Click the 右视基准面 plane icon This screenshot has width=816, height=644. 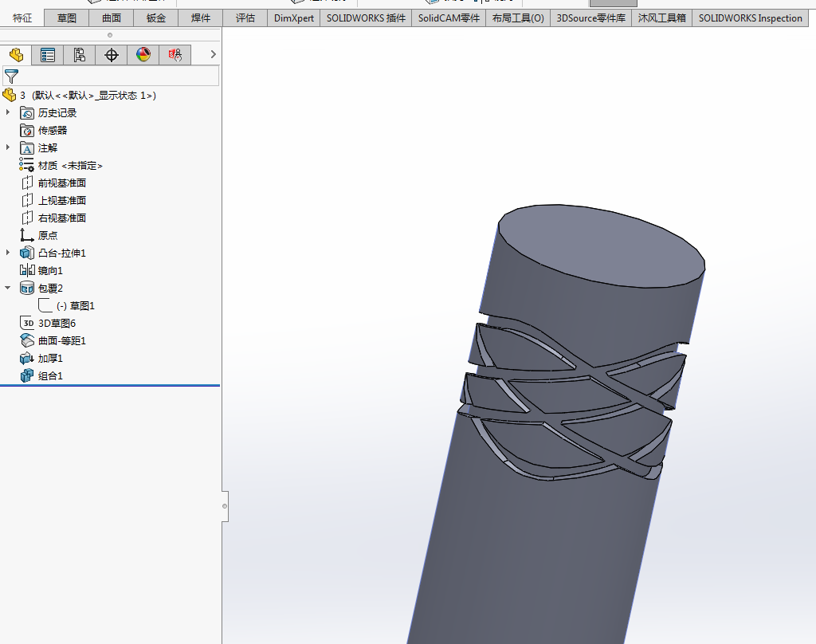click(x=27, y=218)
